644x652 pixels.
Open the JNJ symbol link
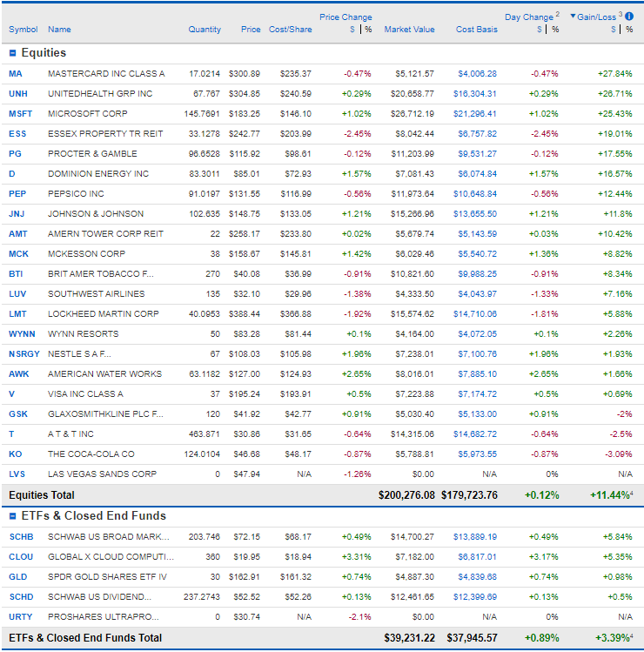17,214
